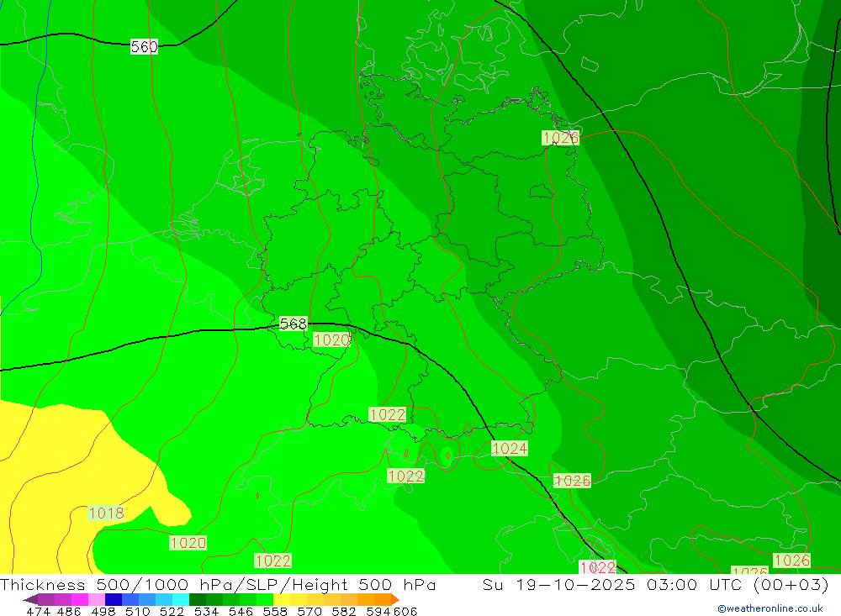Click legend value "534"

pos(206,611)
